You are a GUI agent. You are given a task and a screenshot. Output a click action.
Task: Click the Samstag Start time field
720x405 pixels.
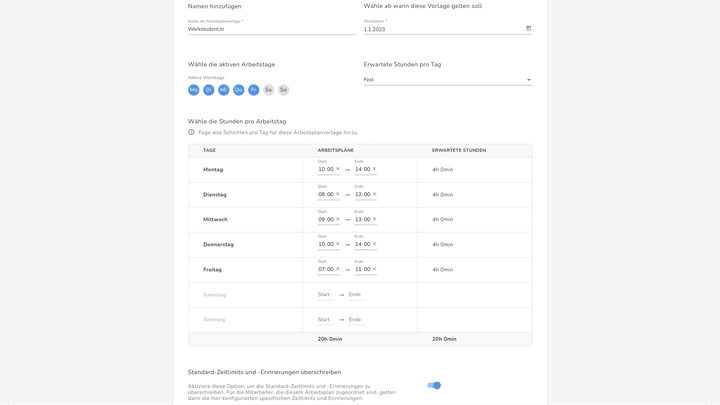(x=324, y=295)
